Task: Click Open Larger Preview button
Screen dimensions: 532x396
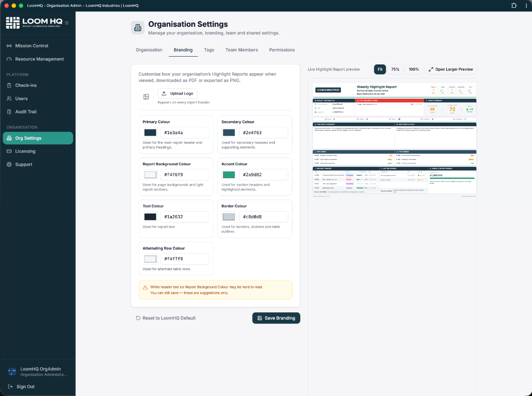Action: click(x=450, y=69)
